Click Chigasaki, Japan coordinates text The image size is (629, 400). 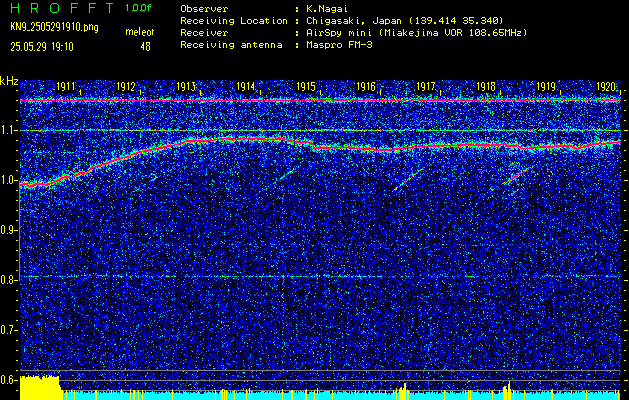(405, 21)
